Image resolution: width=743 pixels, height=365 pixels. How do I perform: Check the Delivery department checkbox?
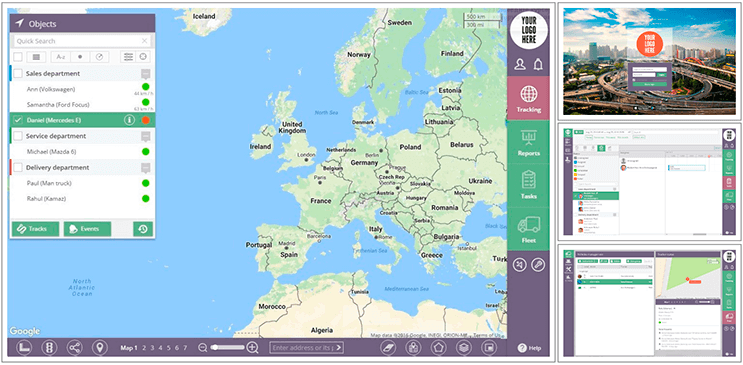[18, 167]
